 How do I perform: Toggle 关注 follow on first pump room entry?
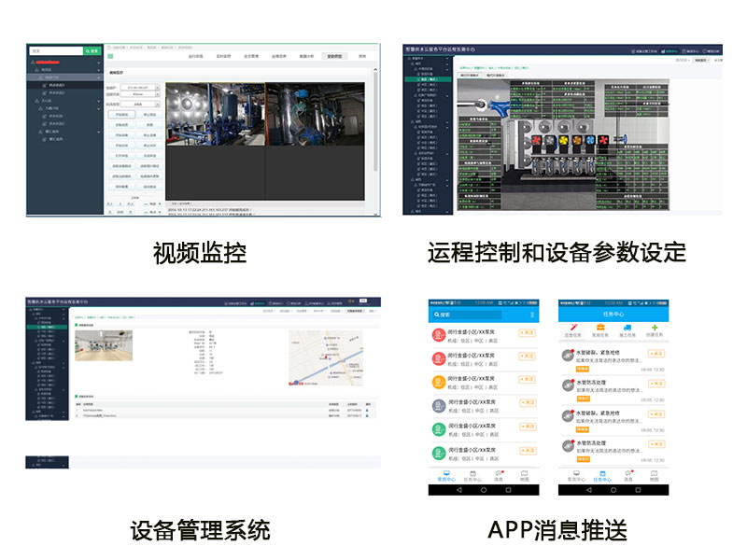[x=527, y=332]
